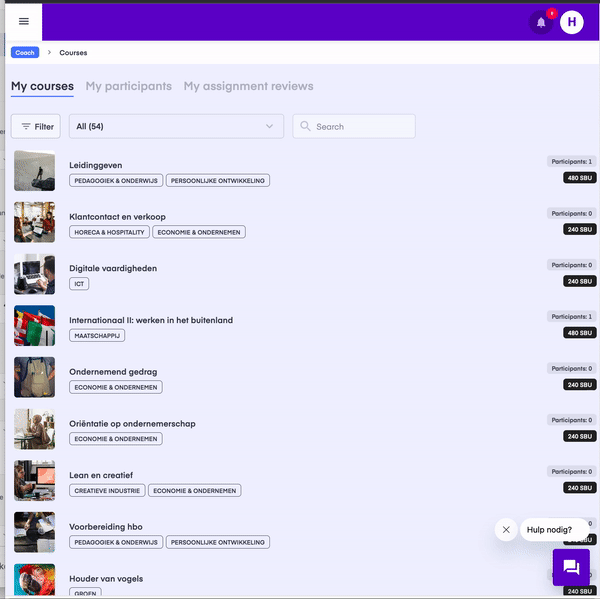Open the Filter button

point(36,126)
